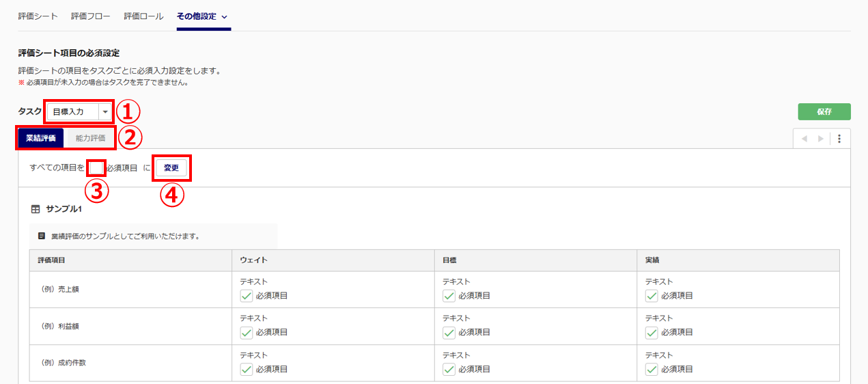Click the table icon beside サンプル1
868x384 pixels.
pyautogui.click(x=36, y=209)
